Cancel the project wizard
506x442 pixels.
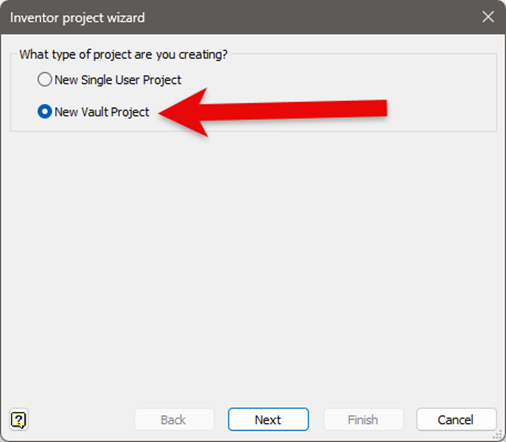[x=456, y=419]
